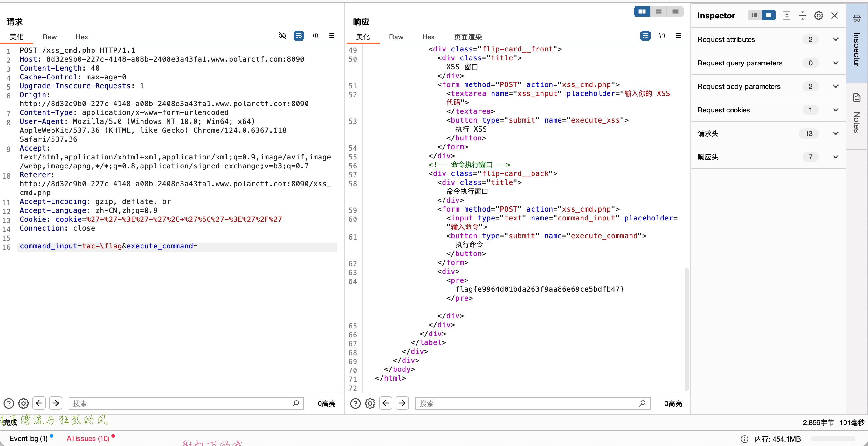
Task: Go to next response search match arrow
Action: (402, 403)
